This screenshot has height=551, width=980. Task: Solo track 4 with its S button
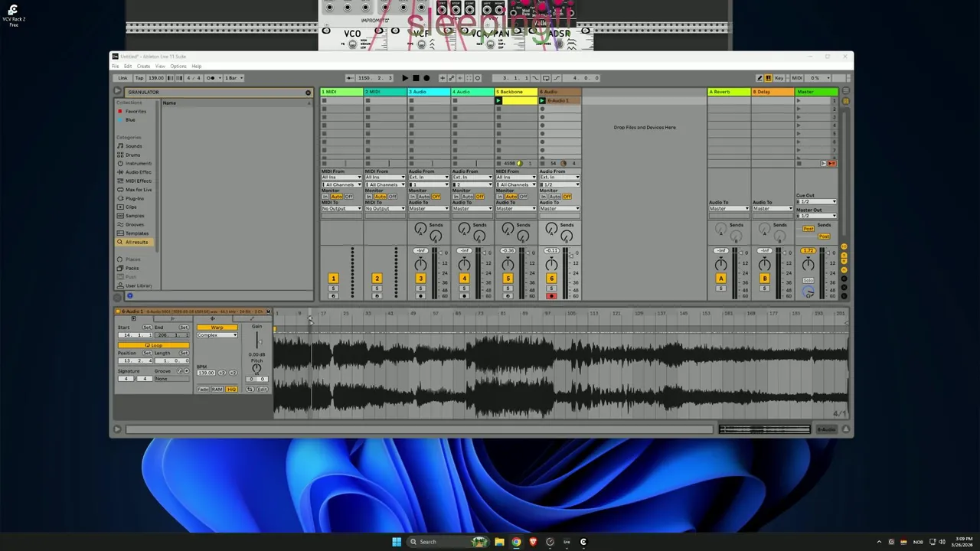coord(464,289)
